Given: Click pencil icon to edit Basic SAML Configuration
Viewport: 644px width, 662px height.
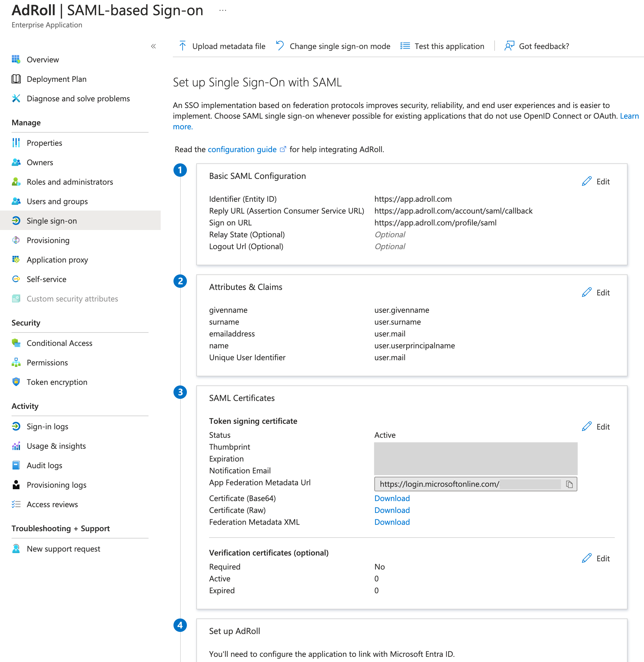Looking at the screenshot, I should 586,182.
